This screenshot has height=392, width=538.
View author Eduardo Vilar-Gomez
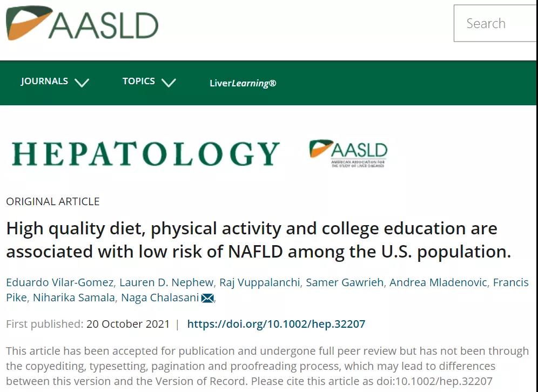pyautogui.click(x=60, y=282)
